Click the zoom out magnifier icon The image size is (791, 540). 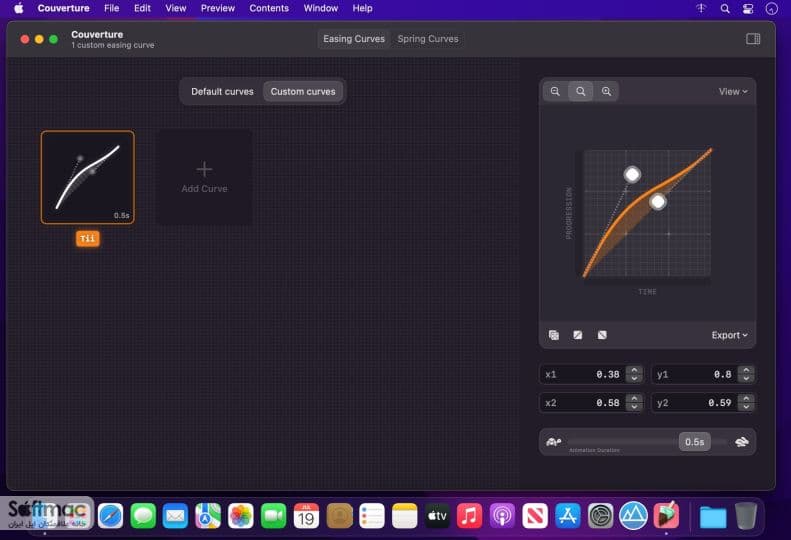click(555, 91)
